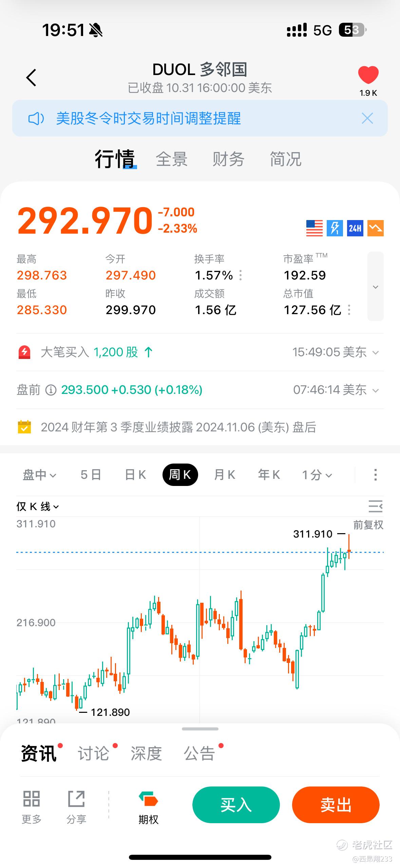Open the 资讯 news tab
The height and width of the screenshot is (868, 400).
(39, 754)
